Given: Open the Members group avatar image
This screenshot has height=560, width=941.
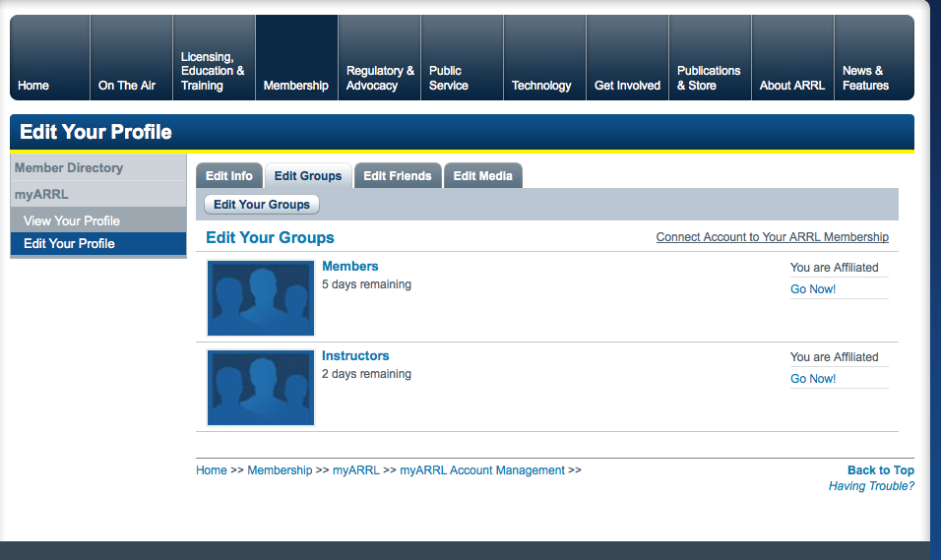Looking at the screenshot, I should coord(261,297).
